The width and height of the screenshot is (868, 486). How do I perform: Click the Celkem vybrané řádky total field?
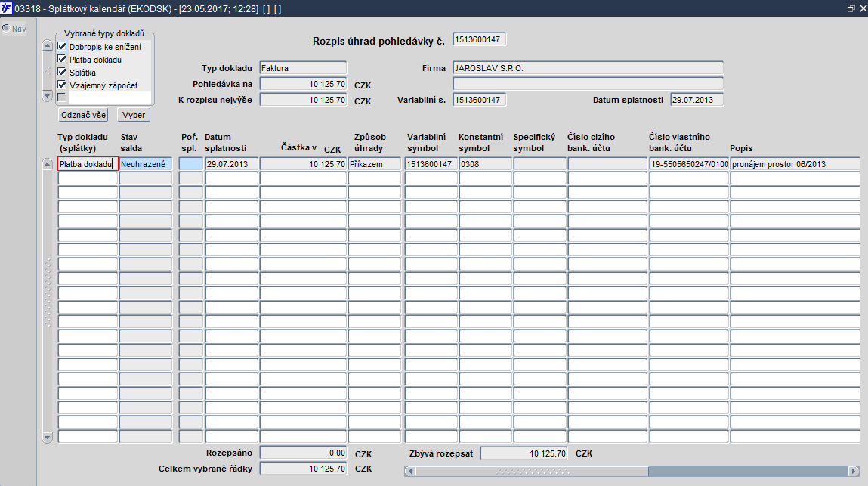coord(304,469)
